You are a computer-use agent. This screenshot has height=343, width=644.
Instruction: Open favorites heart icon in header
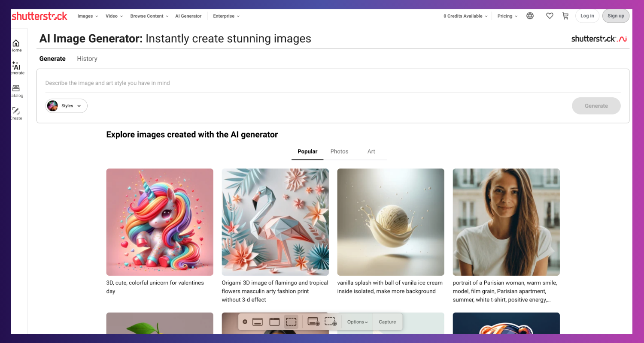point(550,16)
